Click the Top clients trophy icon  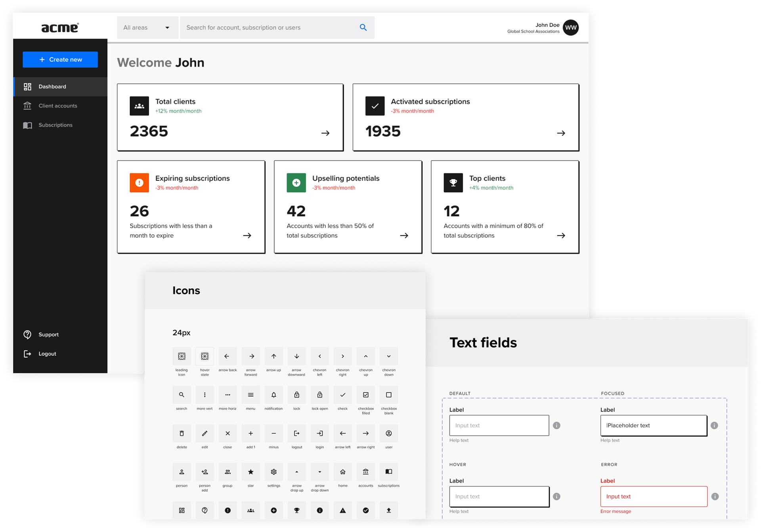[453, 183]
